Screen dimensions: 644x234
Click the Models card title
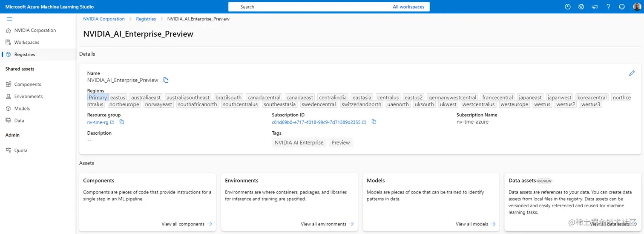pos(376,181)
